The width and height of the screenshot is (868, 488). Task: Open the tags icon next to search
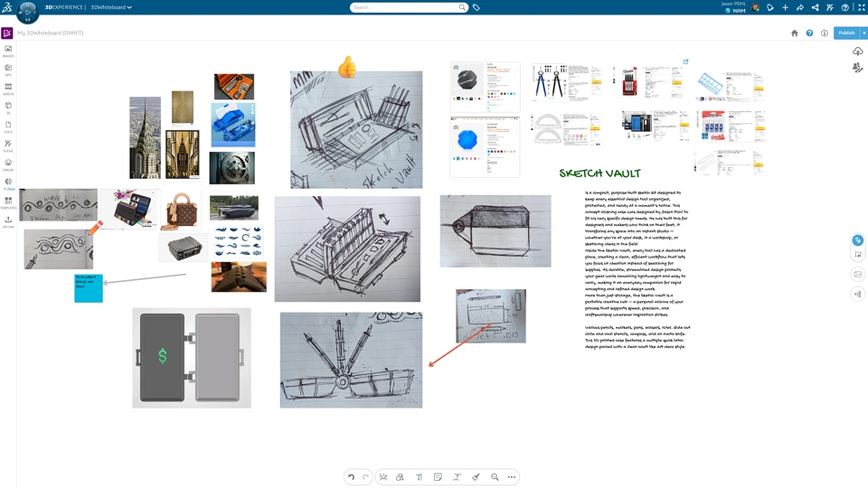[x=476, y=7]
